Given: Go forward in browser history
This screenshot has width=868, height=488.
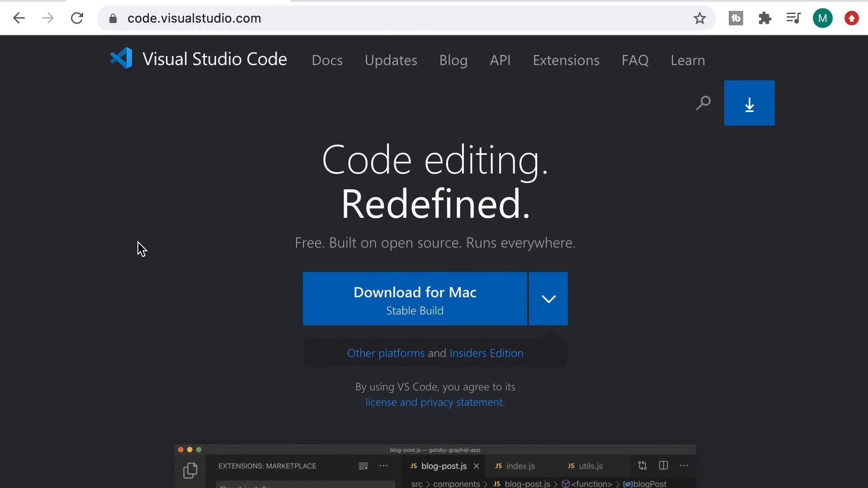Looking at the screenshot, I should 48,18.
